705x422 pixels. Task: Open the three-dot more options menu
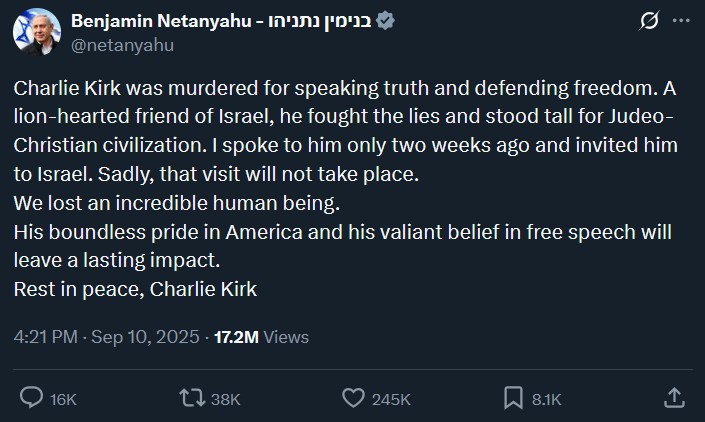pyautogui.click(x=681, y=21)
